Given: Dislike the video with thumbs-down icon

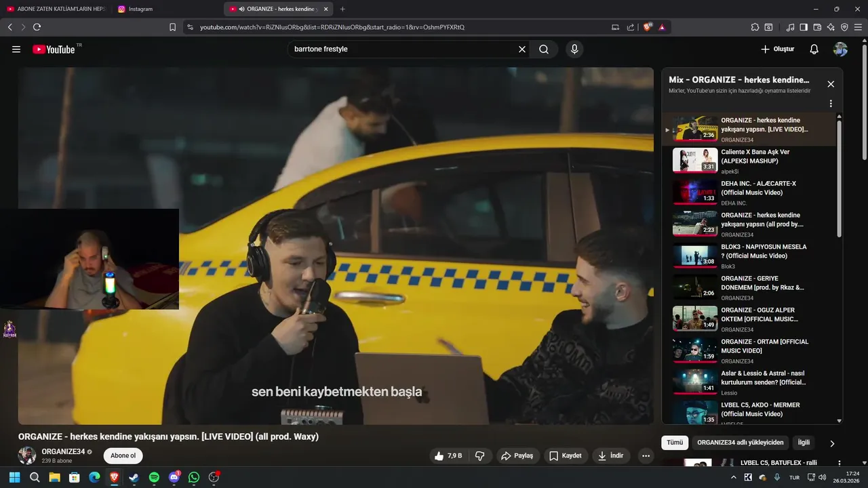Looking at the screenshot, I should click(x=480, y=456).
